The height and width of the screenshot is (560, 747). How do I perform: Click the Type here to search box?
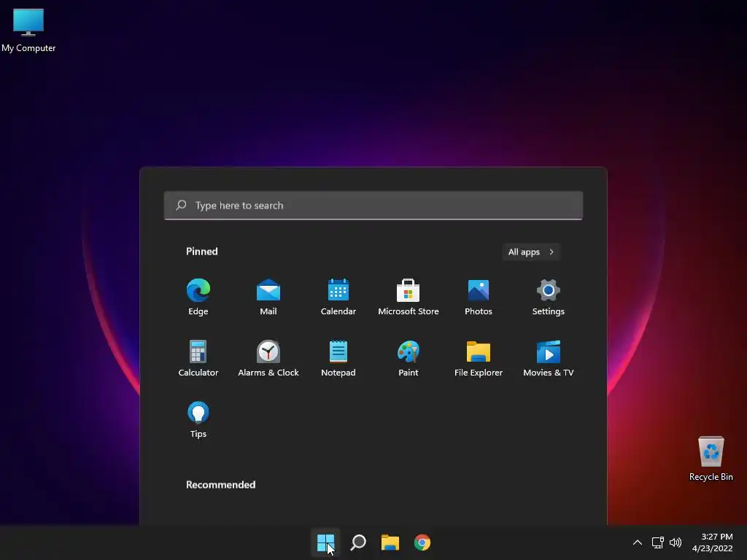pos(373,205)
